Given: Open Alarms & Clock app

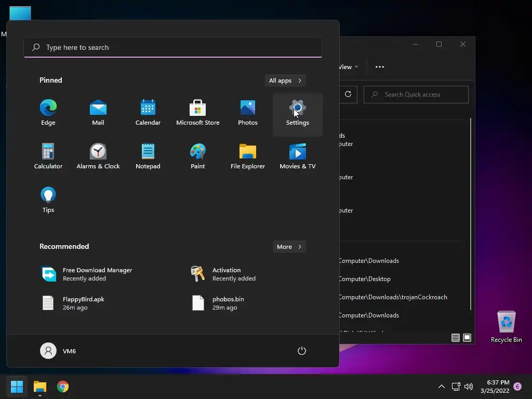Looking at the screenshot, I should point(98,156).
